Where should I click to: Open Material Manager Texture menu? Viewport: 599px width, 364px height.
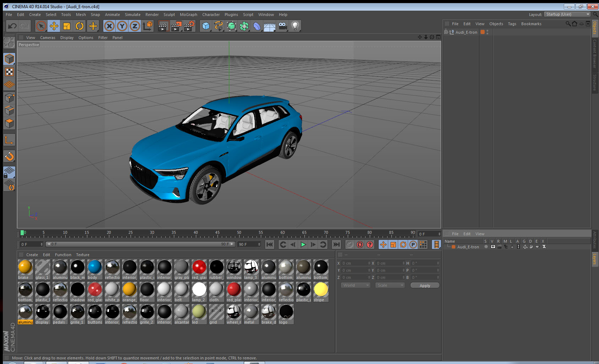(x=83, y=255)
